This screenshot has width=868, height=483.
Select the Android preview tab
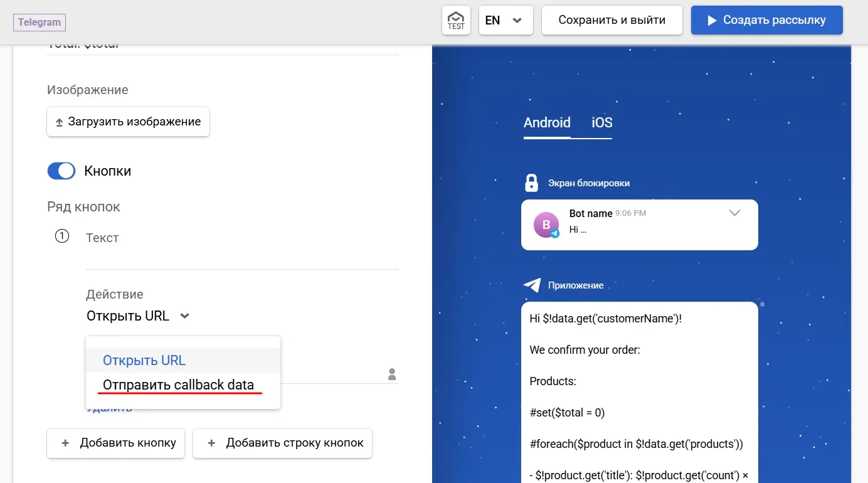546,122
